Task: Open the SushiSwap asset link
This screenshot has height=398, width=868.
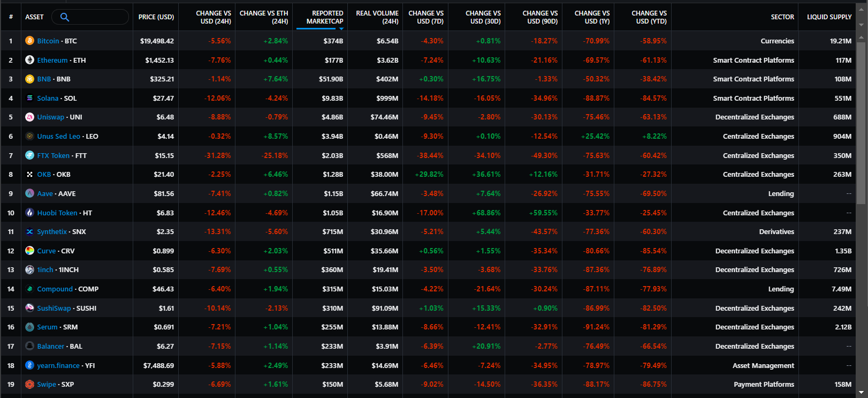Action: (x=54, y=308)
